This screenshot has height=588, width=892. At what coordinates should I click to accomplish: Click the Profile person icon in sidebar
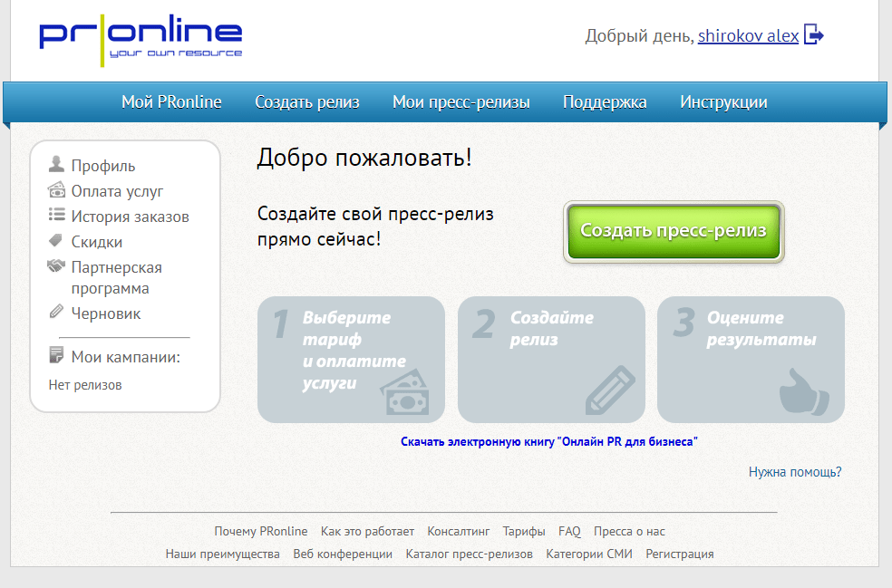[56, 165]
